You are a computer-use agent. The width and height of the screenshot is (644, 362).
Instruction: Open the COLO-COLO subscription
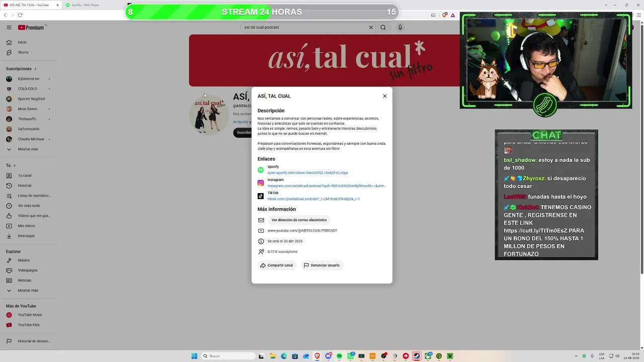29,89
